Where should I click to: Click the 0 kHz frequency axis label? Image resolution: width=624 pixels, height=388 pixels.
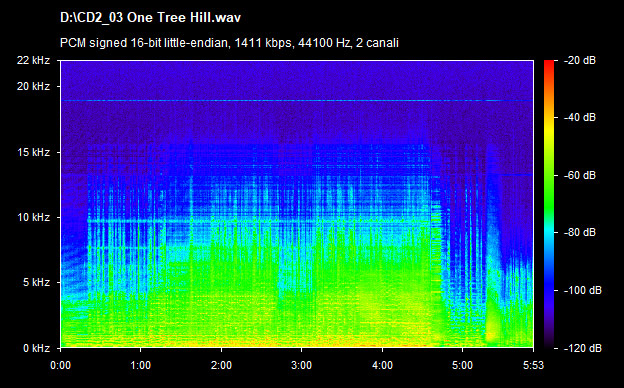(x=36, y=348)
